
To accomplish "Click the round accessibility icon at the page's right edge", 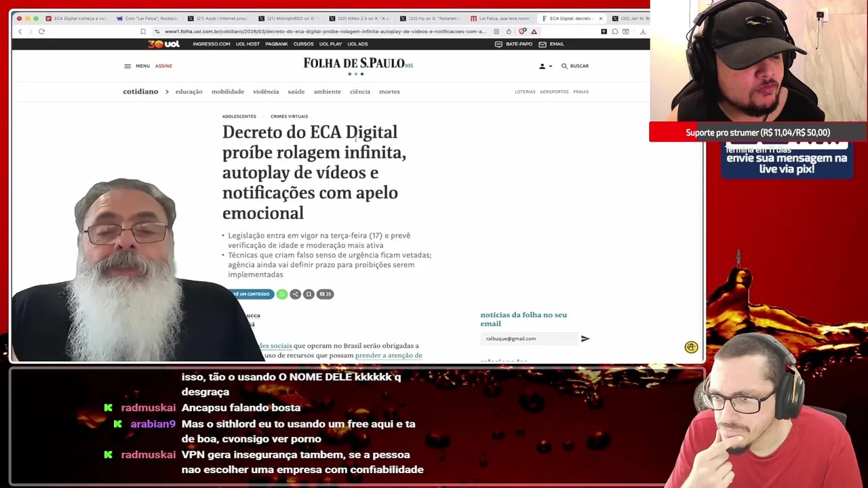I will 691,347.
